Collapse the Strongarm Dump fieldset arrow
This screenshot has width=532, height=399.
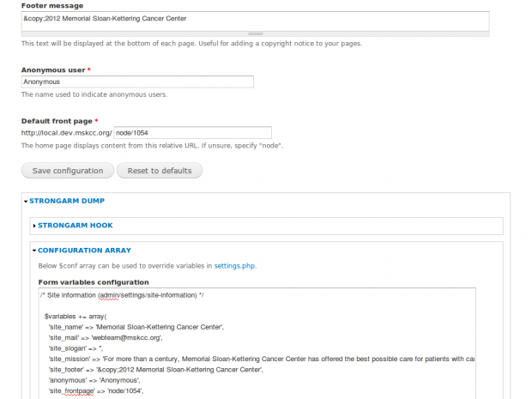(26, 202)
